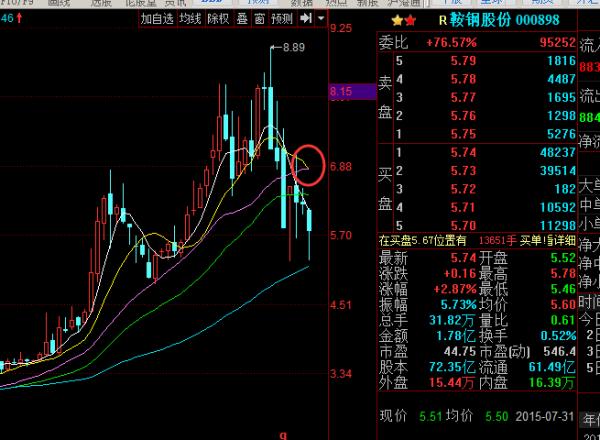Select buy level 5 price 5.70
The width and height of the screenshot is (600, 440).
[463, 226]
